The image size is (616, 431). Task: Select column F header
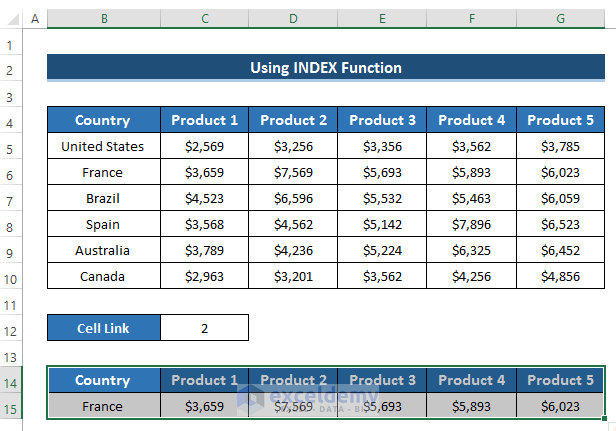pos(471,19)
